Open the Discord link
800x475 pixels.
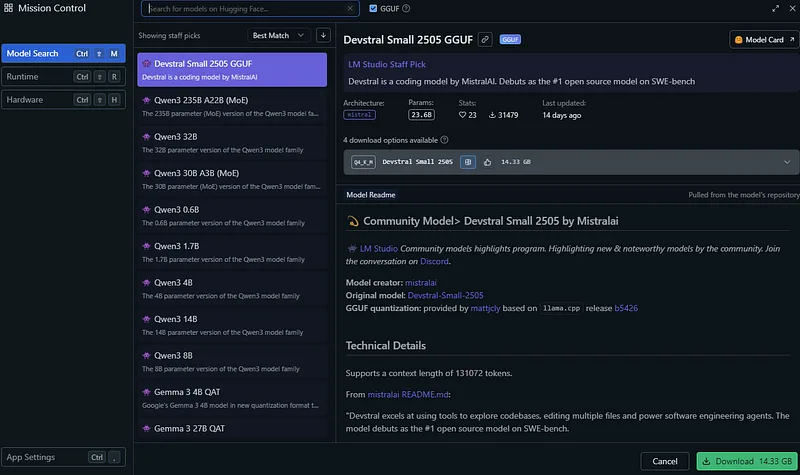[x=434, y=261]
